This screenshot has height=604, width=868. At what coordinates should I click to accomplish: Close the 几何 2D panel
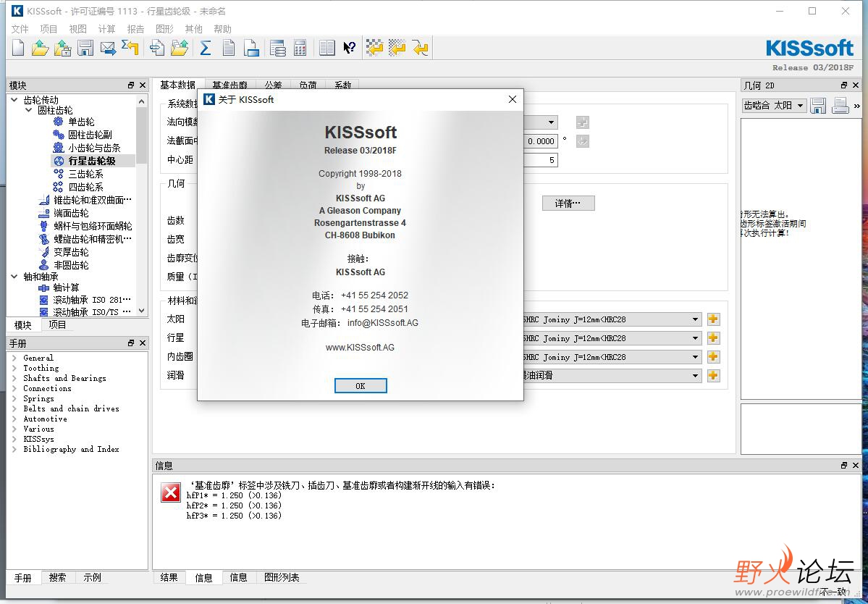coord(855,85)
